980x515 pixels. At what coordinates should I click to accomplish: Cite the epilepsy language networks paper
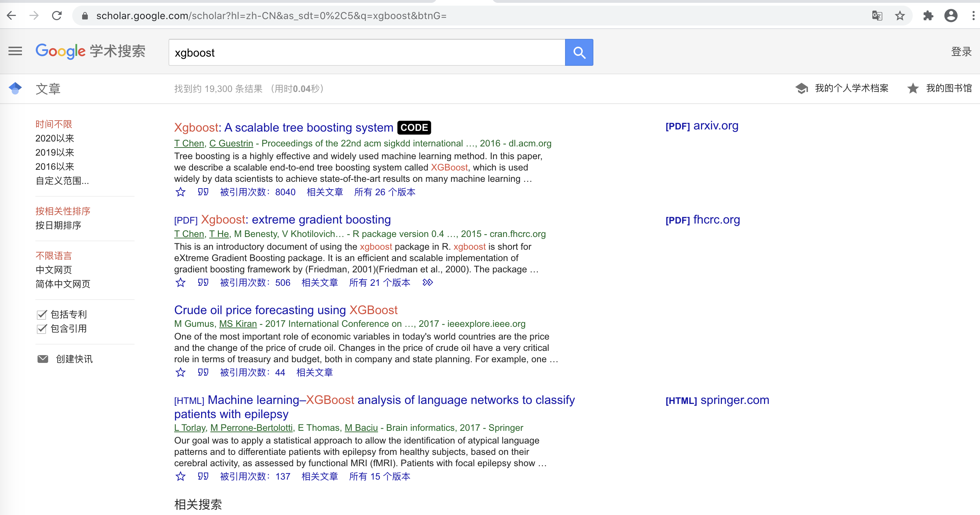click(203, 476)
